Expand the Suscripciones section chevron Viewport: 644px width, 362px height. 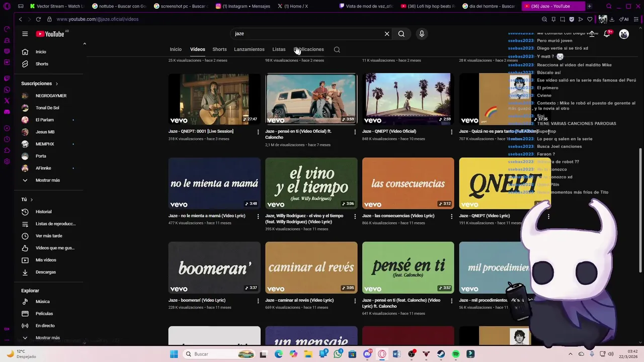[56, 83]
